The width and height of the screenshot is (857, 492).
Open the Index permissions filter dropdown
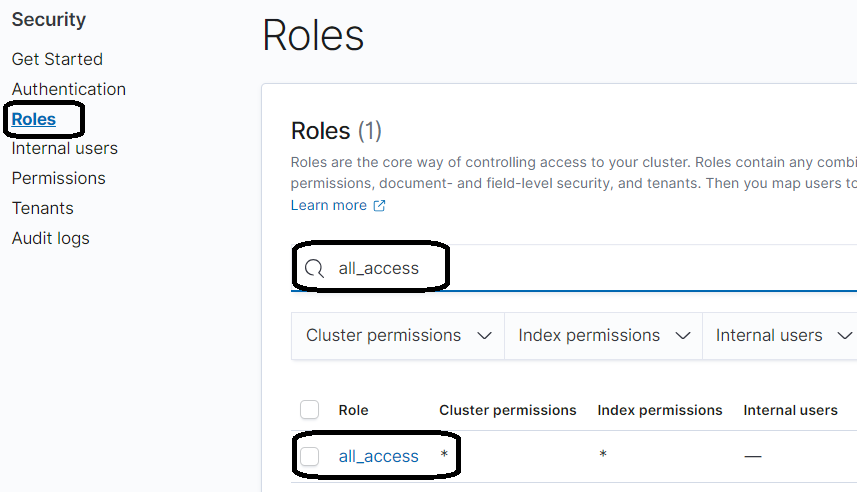603,336
